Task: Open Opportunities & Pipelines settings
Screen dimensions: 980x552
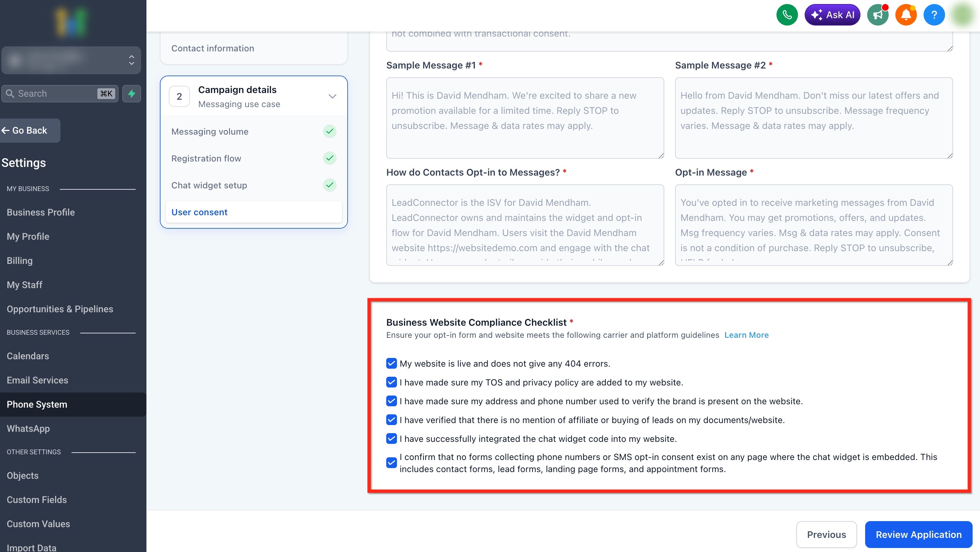Action: (x=60, y=309)
